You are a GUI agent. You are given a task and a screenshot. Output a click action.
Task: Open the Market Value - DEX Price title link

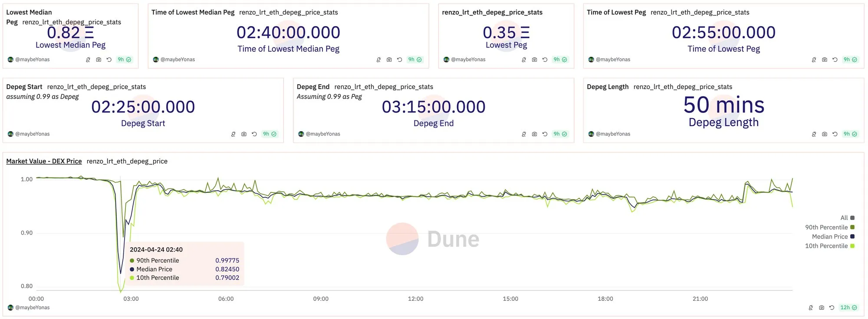(44, 161)
